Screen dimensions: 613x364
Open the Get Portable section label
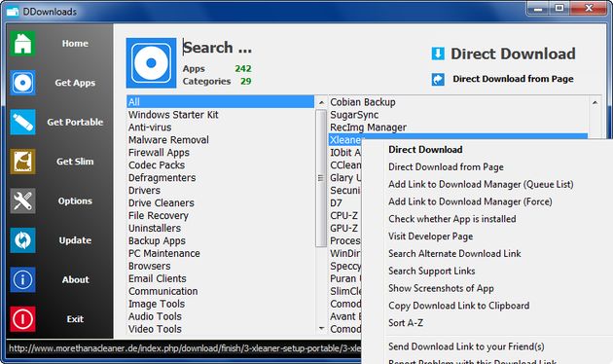point(75,122)
